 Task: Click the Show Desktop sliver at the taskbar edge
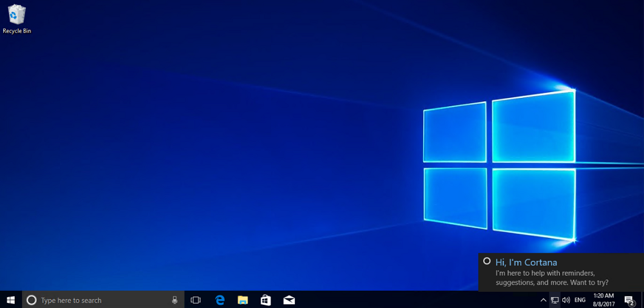[x=642, y=300]
